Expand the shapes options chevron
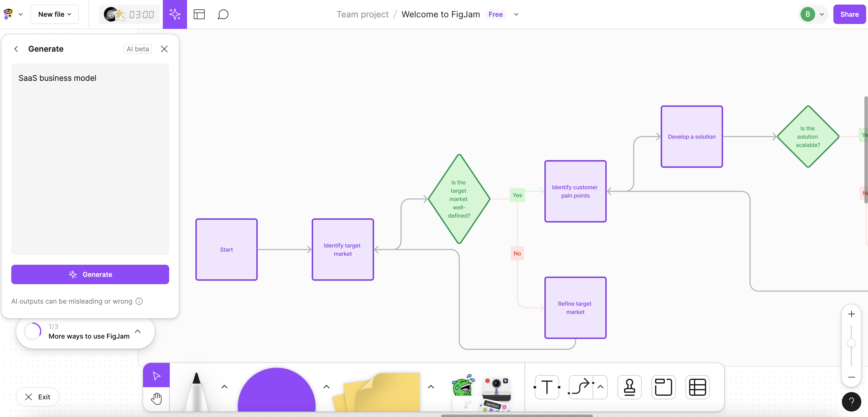Image resolution: width=868 pixels, height=417 pixels. 326,387
